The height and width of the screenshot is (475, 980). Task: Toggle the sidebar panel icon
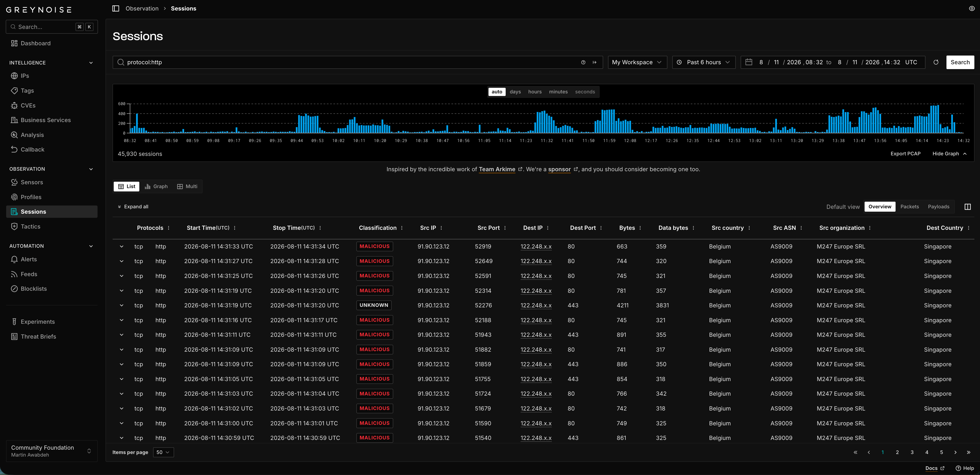point(116,8)
